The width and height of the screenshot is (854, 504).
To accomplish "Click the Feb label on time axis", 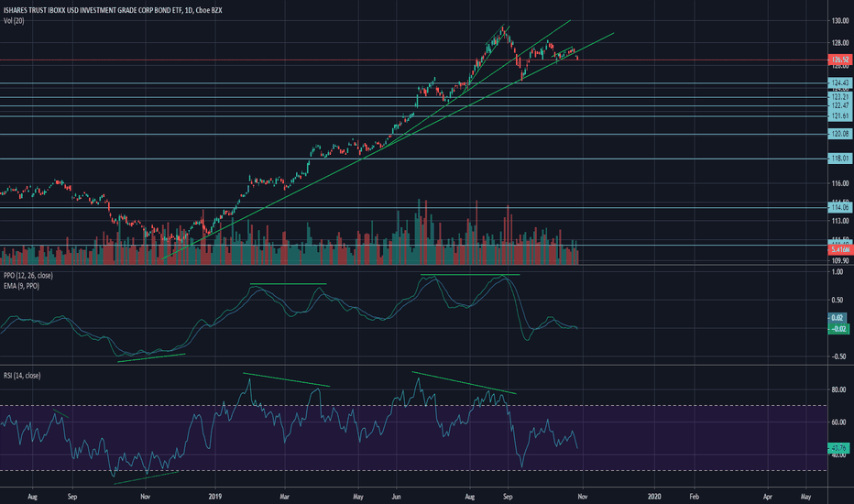I will pos(694,497).
